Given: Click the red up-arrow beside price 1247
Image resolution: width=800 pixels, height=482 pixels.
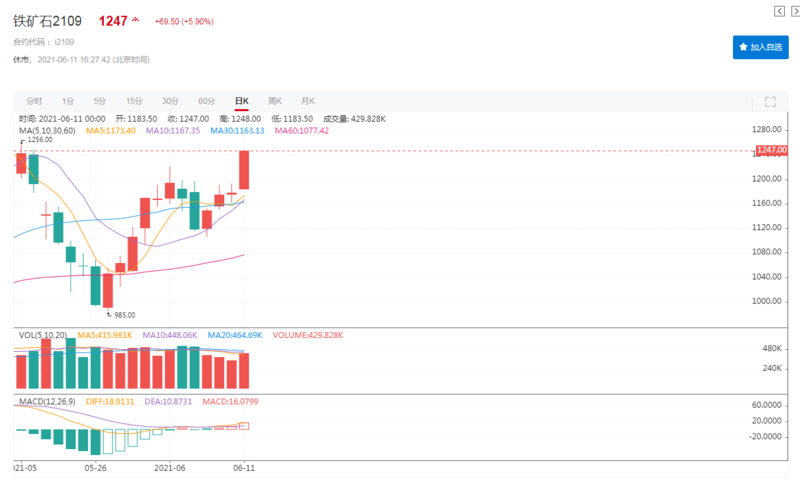Looking at the screenshot, I should 136,21.
